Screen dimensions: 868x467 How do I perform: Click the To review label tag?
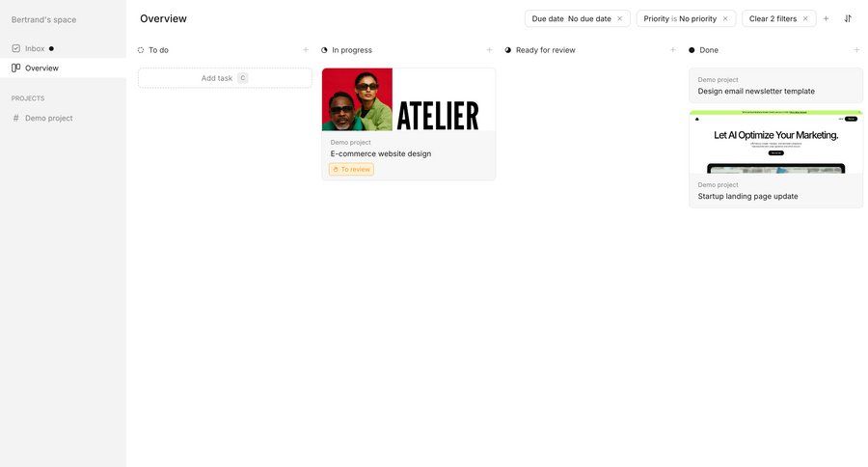tap(351, 170)
